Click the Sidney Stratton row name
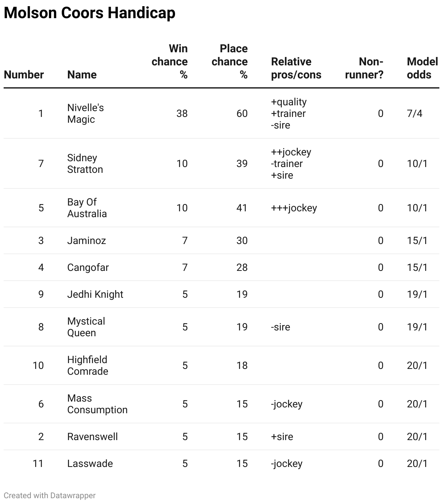443x504 pixels. click(x=85, y=163)
